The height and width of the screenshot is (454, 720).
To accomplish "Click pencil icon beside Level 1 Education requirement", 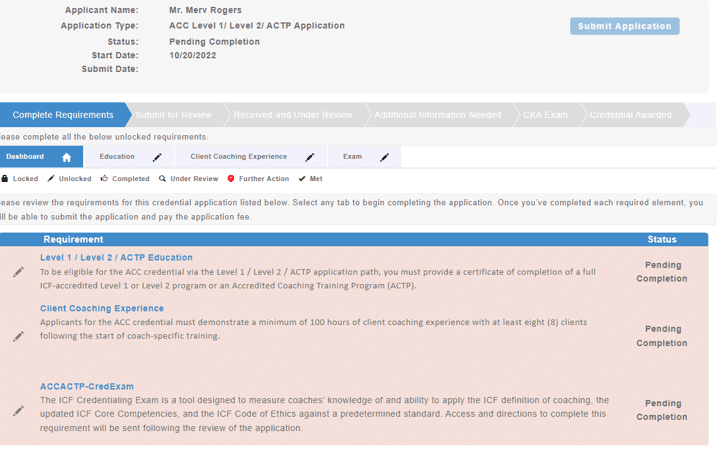I will (x=18, y=272).
